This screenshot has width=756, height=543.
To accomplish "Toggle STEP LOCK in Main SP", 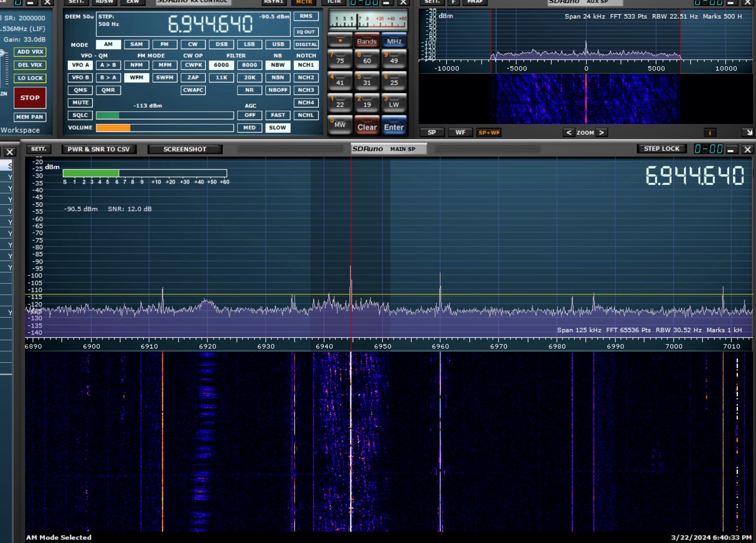I will (x=662, y=149).
